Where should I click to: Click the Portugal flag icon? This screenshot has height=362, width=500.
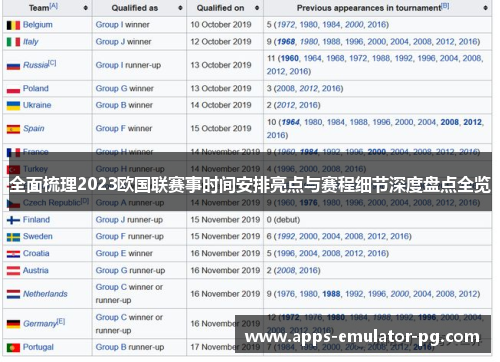pos(13,348)
